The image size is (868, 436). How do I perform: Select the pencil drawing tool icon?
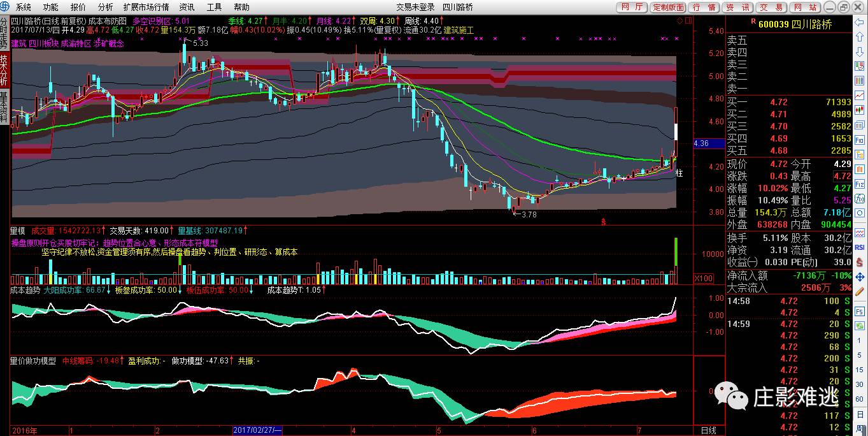coord(859,291)
